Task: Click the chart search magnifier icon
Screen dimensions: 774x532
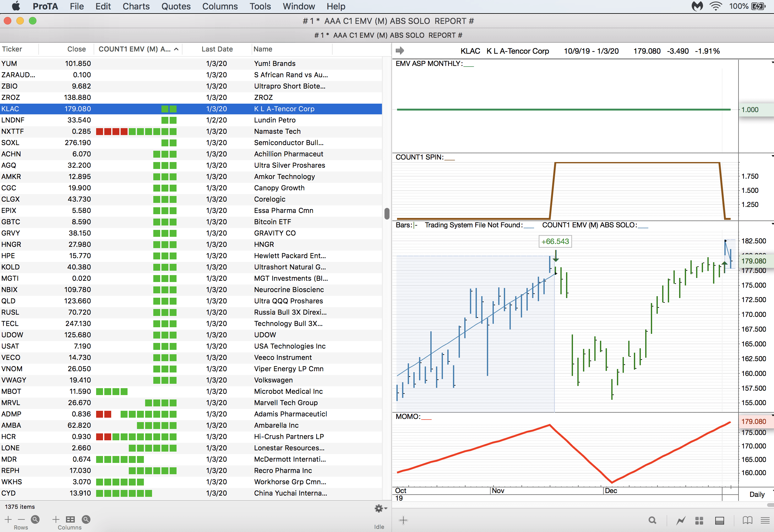Action: click(652, 520)
